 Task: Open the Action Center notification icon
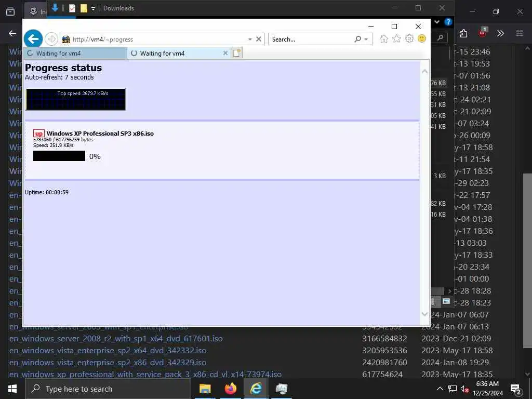pos(516,389)
